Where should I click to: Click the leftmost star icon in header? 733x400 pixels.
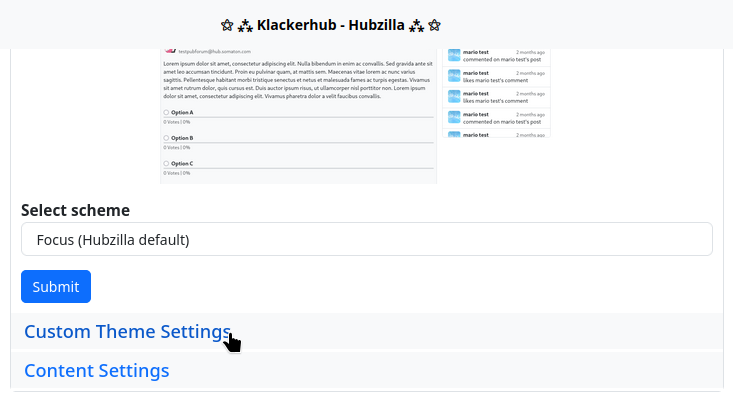tap(227, 24)
